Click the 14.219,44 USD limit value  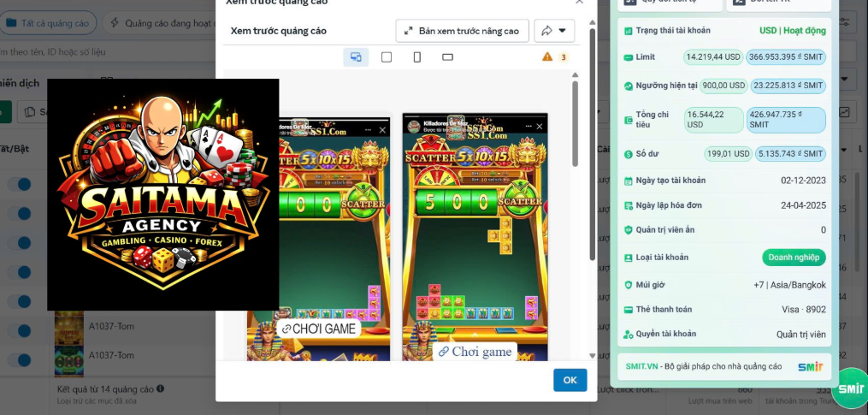click(x=713, y=57)
